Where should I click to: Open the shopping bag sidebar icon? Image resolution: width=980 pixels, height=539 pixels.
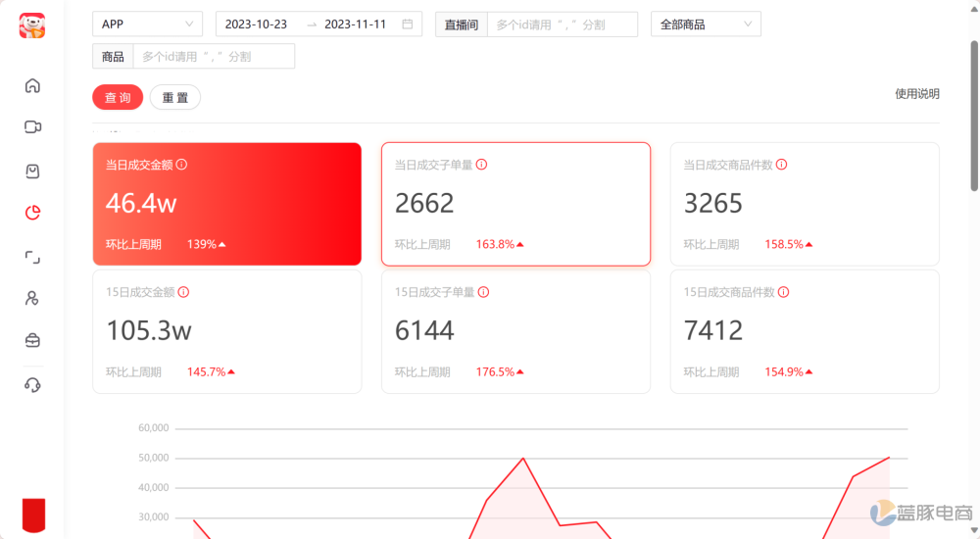tap(32, 171)
